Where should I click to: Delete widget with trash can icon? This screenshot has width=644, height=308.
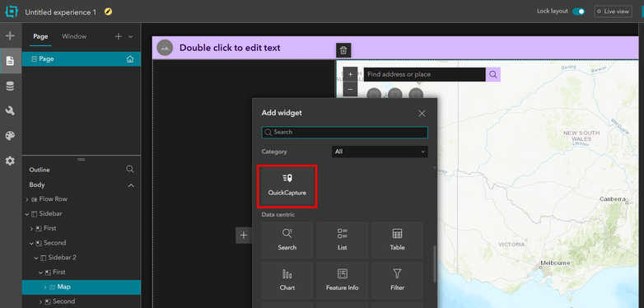(343, 50)
